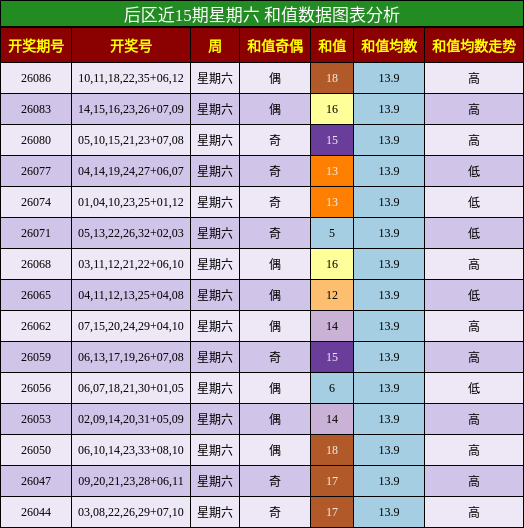Select the '和值均数走势' column header

(474, 46)
